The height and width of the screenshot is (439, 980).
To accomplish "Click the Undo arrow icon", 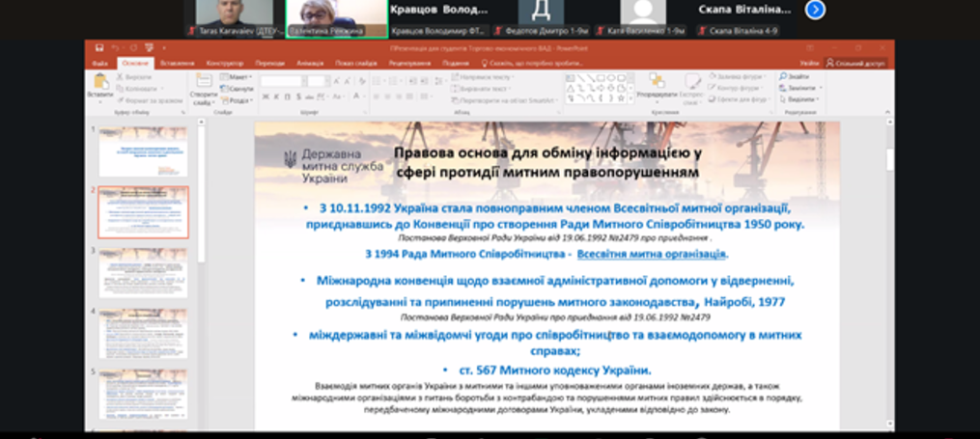I will pyautogui.click(x=116, y=48).
